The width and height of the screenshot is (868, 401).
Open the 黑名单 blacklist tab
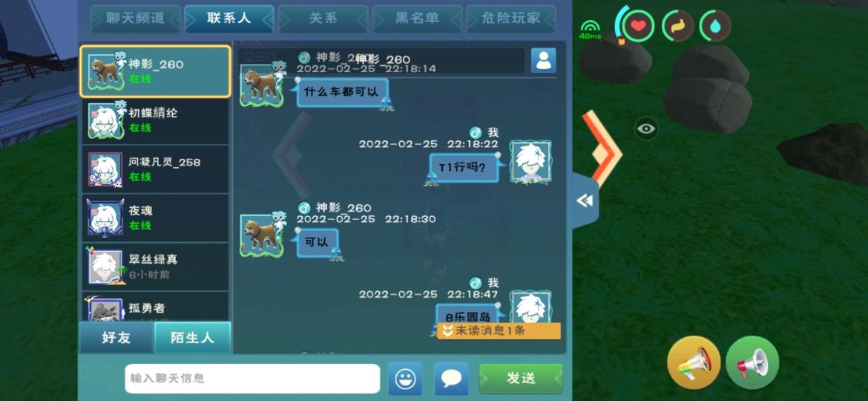(417, 19)
